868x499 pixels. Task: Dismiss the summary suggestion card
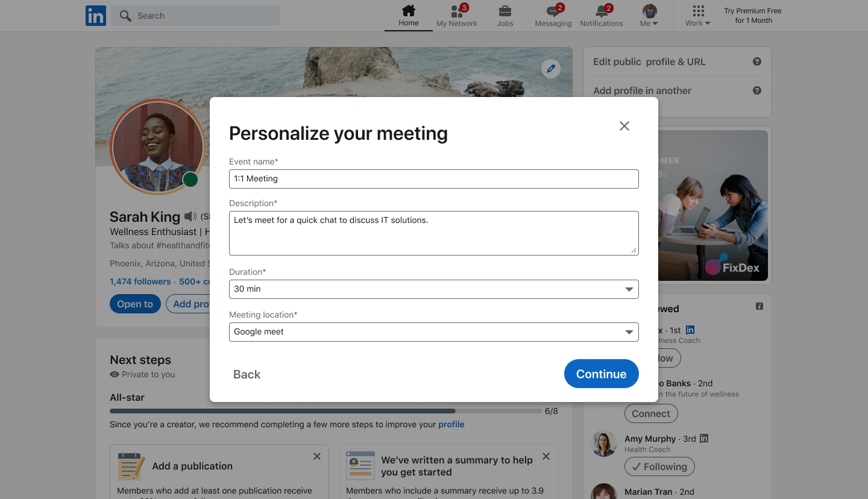point(546,457)
